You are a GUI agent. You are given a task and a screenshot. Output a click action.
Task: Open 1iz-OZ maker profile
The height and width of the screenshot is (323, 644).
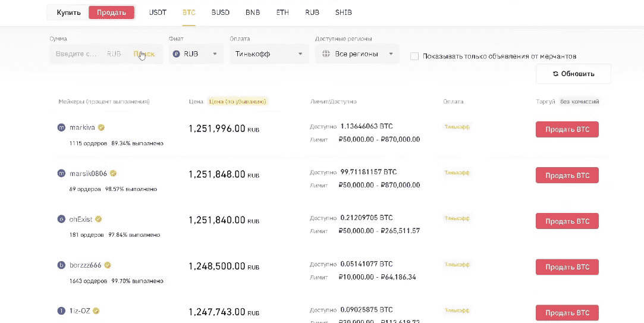(80, 311)
